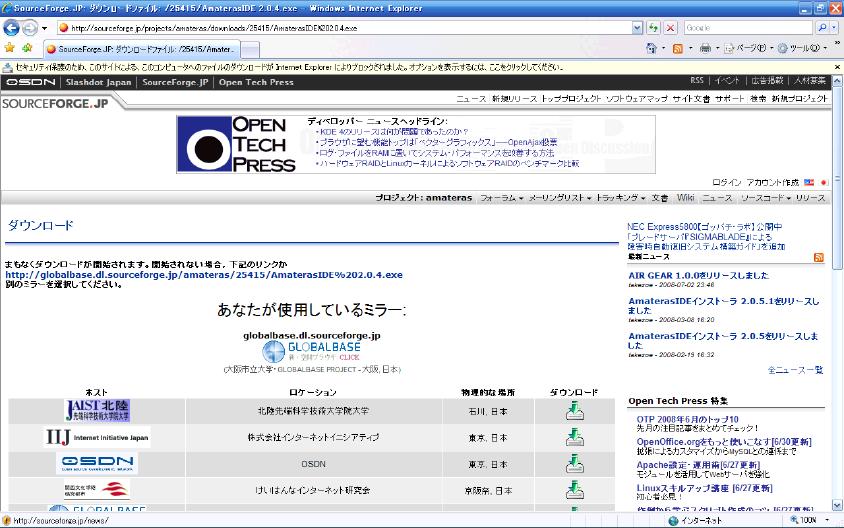844x528 pixels.
Task: Click the IIJ Internet Initiative Japan logo
Action: (x=97, y=438)
